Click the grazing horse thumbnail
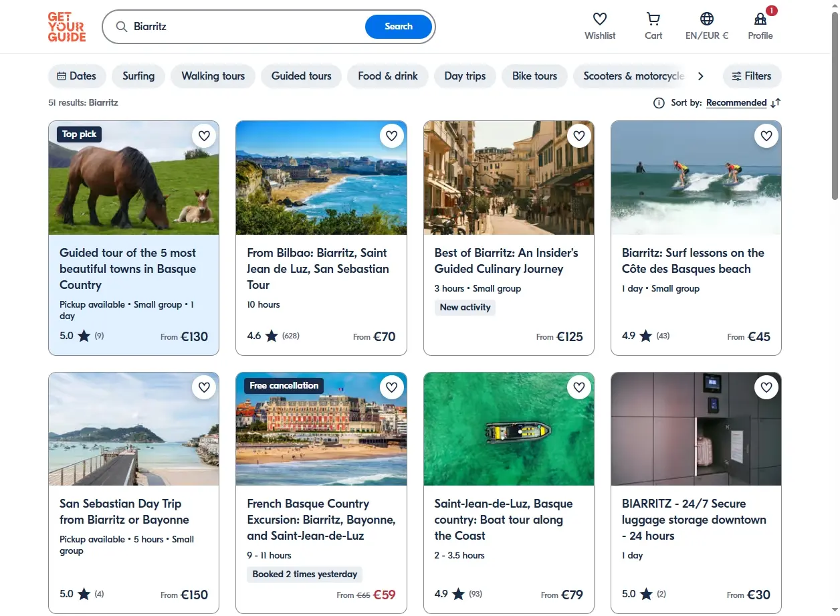The width and height of the screenshot is (840, 616). point(134,178)
